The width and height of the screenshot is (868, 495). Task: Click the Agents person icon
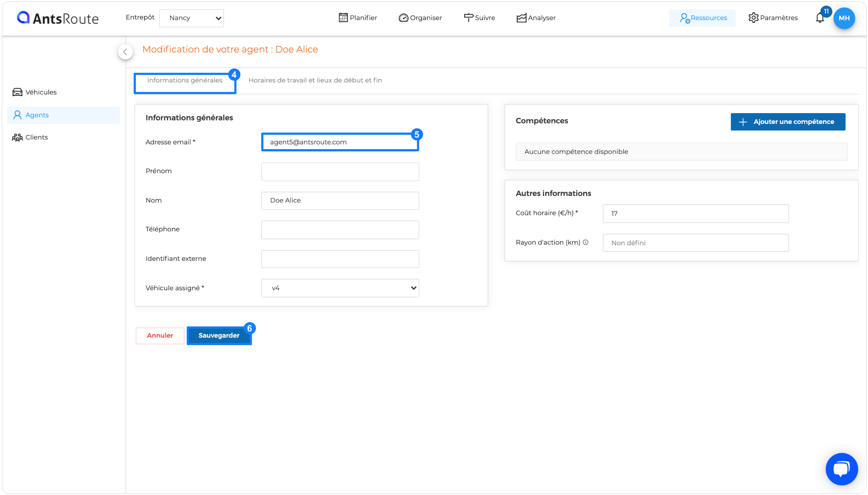(x=17, y=115)
